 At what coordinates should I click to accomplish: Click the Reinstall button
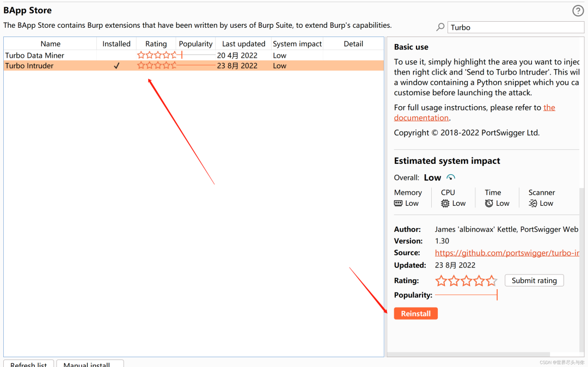(x=415, y=314)
